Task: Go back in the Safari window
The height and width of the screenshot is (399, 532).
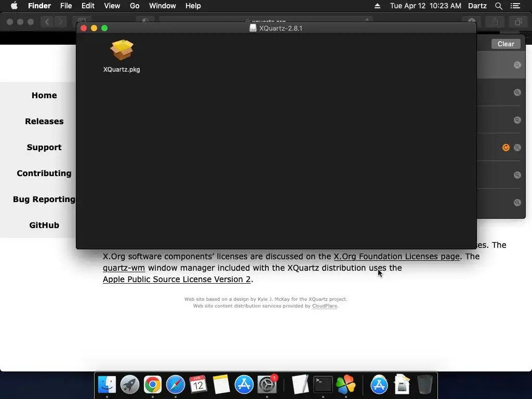Action: point(47,22)
